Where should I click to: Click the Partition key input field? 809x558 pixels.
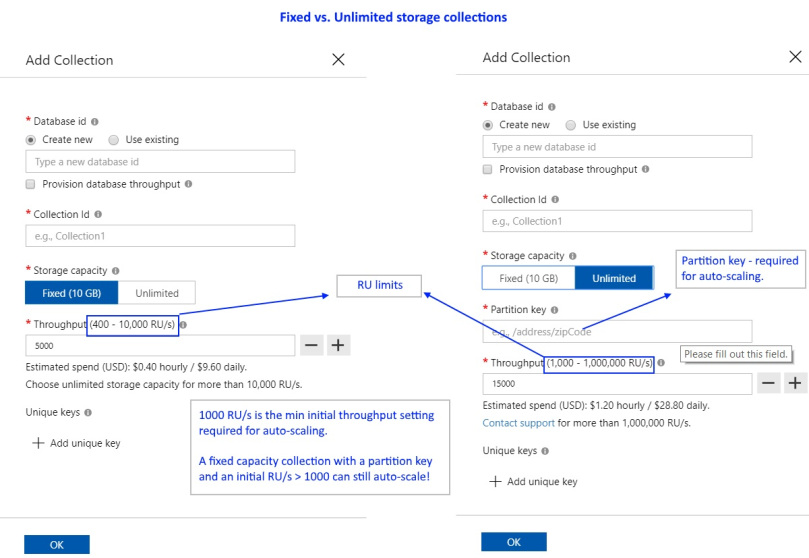tap(617, 332)
